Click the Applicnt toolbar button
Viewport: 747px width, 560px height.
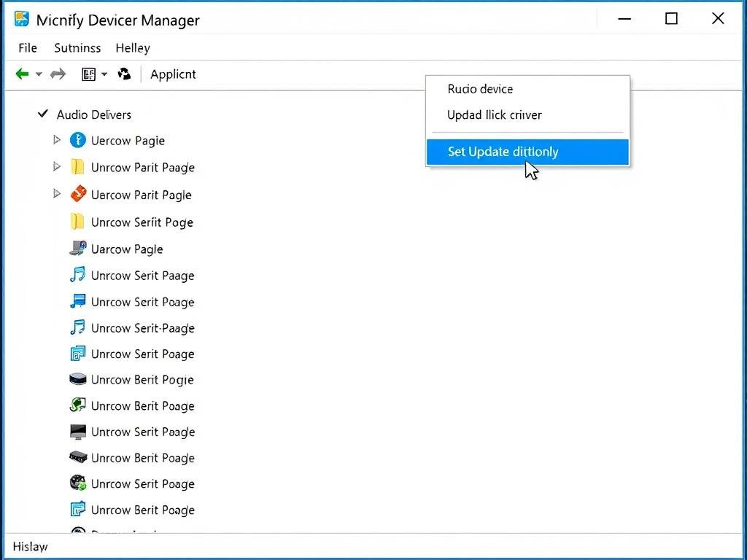pyautogui.click(x=173, y=74)
